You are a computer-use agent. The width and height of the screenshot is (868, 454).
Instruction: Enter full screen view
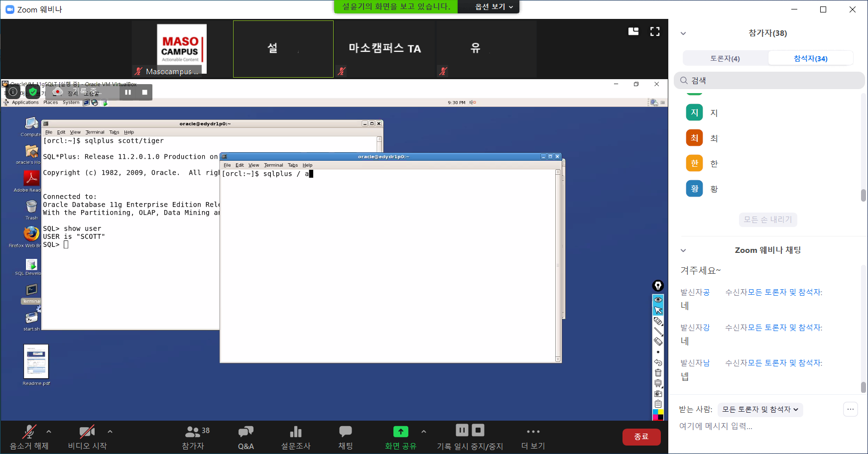[655, 32]
